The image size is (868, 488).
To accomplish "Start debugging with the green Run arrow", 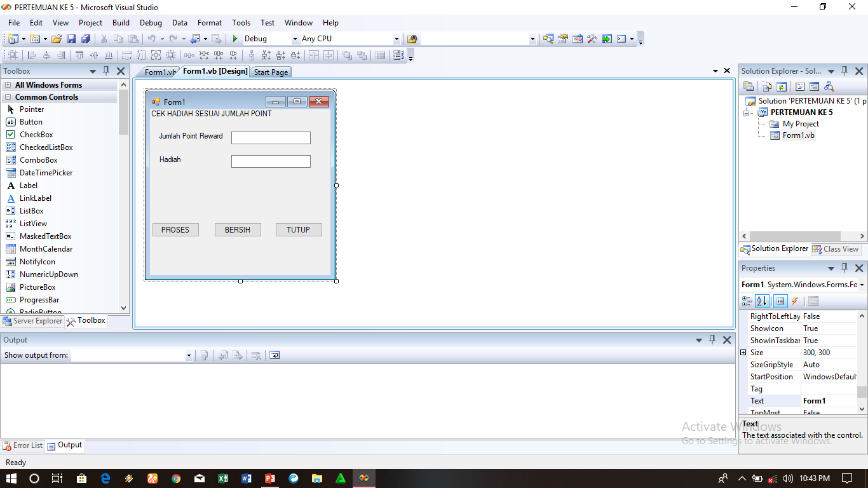I will click(234, 38).
